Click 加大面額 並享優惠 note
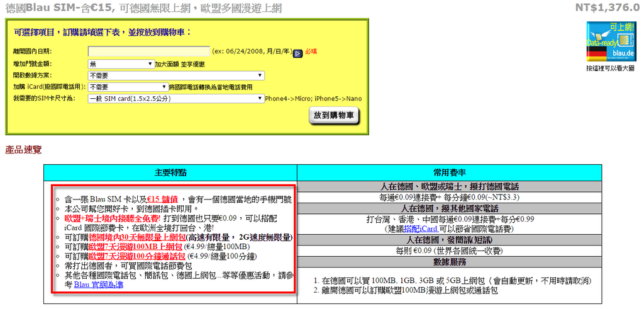 [x=180, y=65]
